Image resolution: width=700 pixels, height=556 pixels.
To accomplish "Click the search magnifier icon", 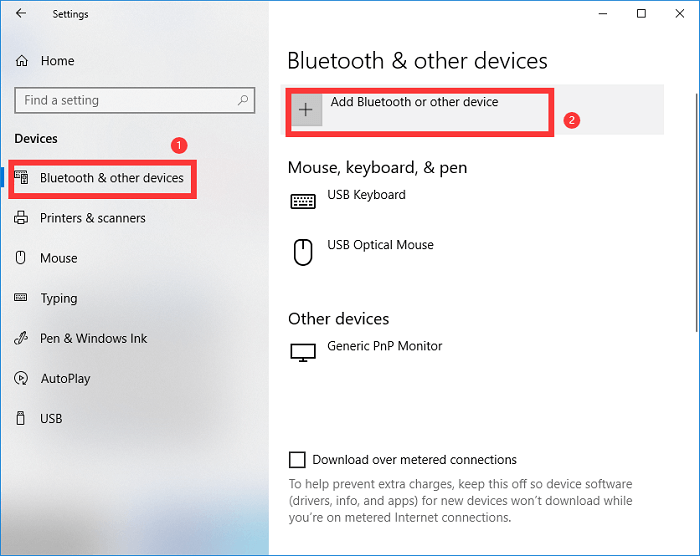I will (242, 100).
